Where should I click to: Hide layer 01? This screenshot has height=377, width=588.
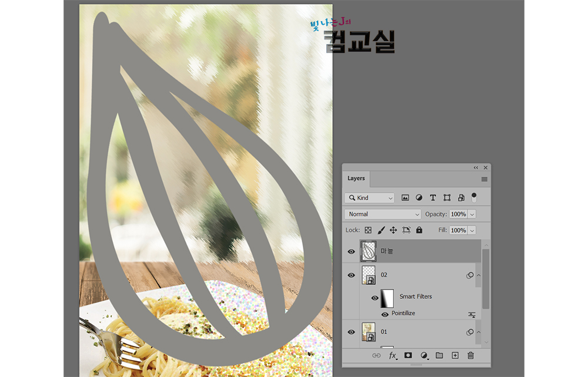[x=352, y=332]
